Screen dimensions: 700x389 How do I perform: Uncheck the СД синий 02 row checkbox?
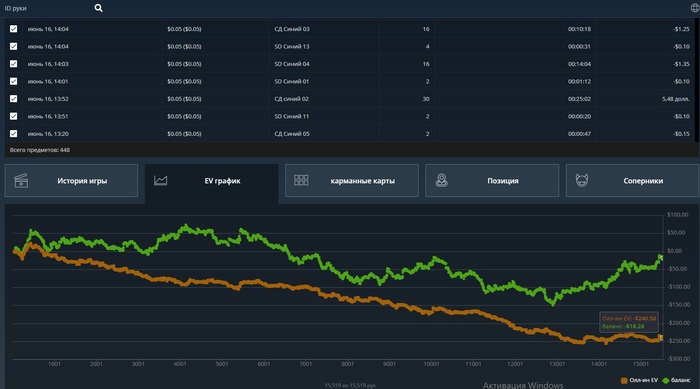[13, 99]
